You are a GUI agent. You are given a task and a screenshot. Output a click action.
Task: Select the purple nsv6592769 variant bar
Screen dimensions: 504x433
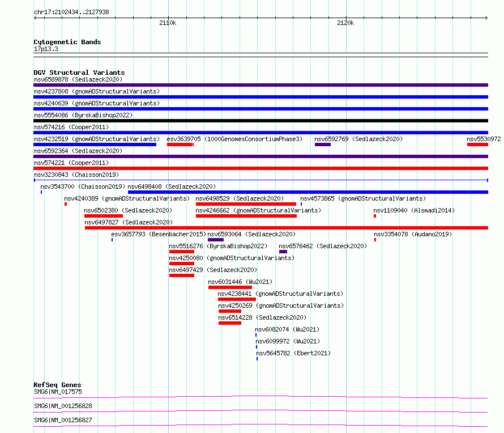click(x=323, y=145)
